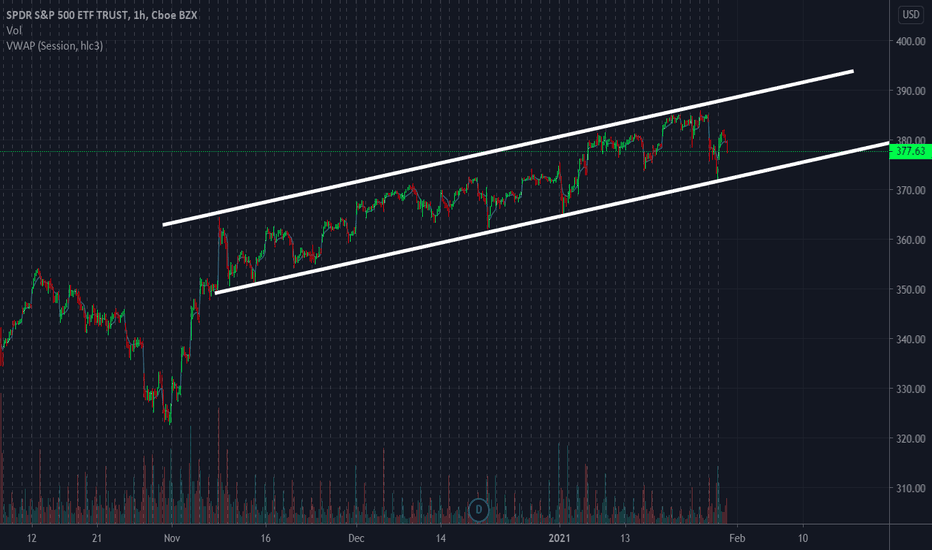Click the 320.00 price axis label
Image resolution: width=932 pixels, height=550 pixels.
(911, 439)
